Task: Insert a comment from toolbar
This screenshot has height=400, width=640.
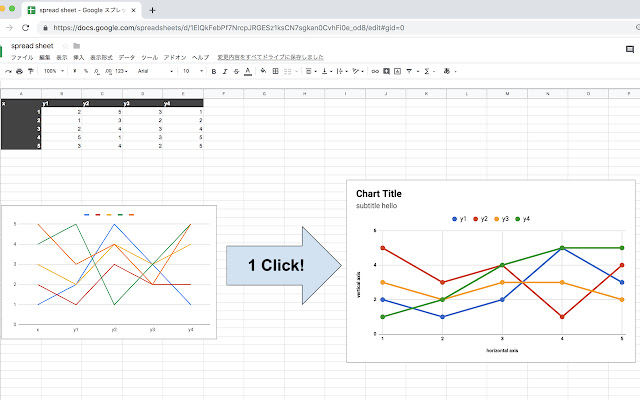Action: pos(386,71)
